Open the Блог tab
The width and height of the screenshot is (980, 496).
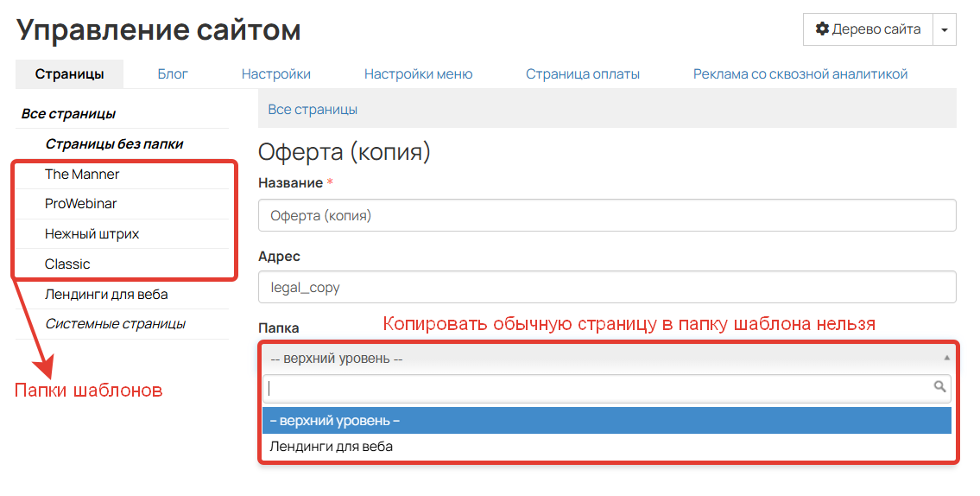click(173, 73)
